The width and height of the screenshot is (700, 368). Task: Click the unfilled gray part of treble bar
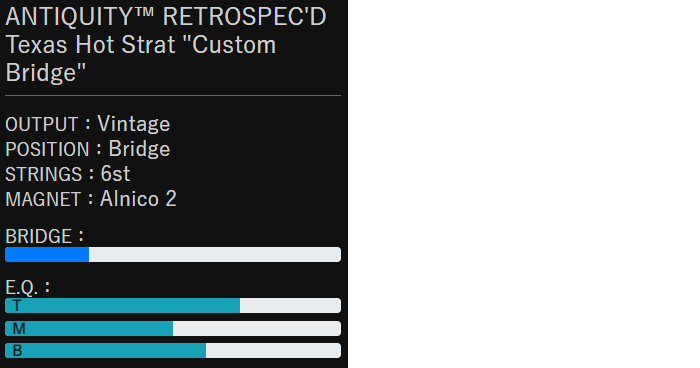coord(290,305)
